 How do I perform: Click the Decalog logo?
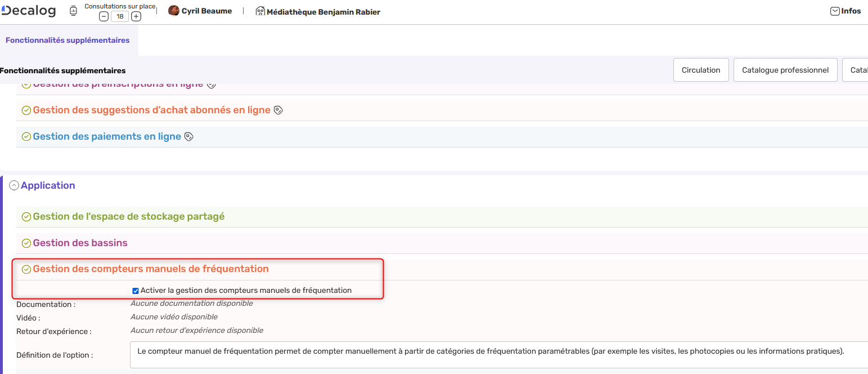(x=29, y=11)
